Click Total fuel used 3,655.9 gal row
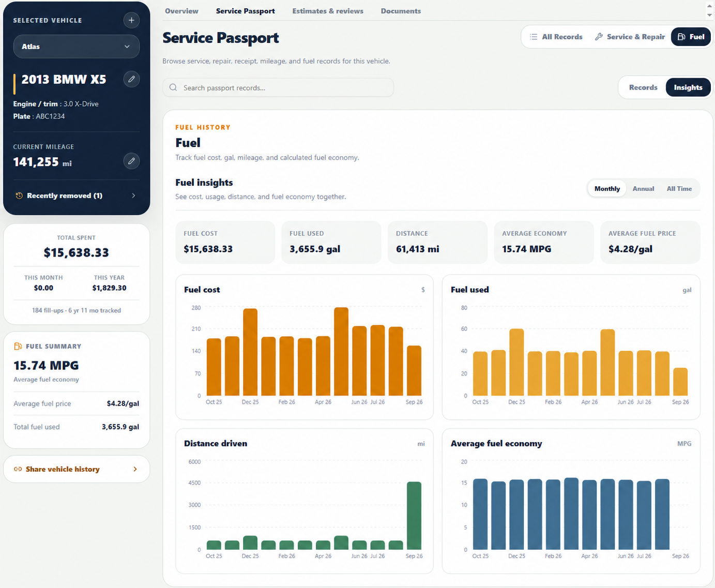The width and height of the screenshot is (715, 588). click(77, 427)
